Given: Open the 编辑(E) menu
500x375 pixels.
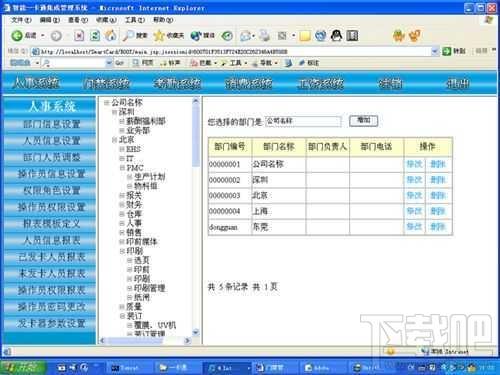Looking at the screenshot, I should (50, 20).
